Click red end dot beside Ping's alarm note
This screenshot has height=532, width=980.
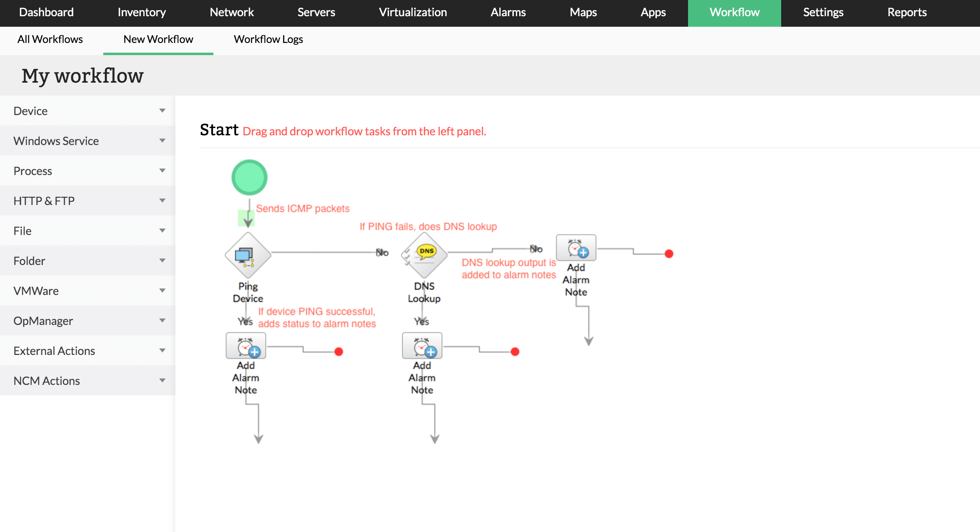pos(339,352)
